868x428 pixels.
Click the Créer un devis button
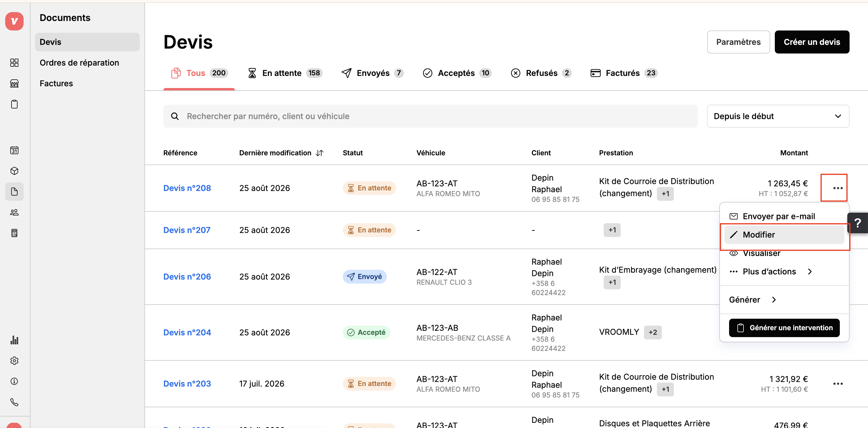click(812, 42)
